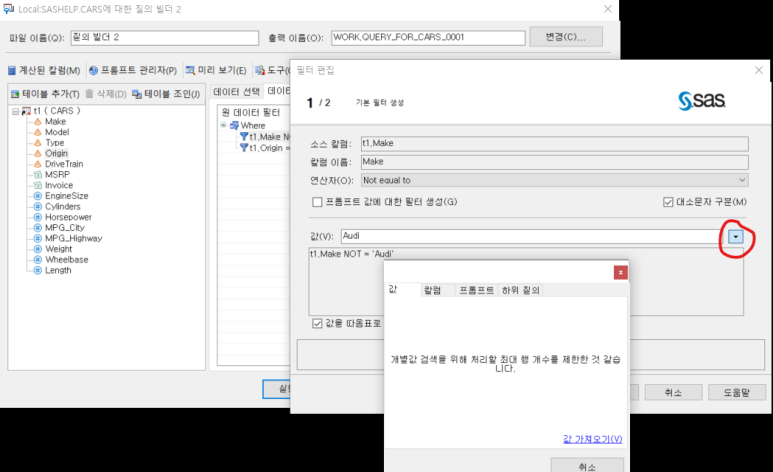Select MPG_City column in table tree
Viewport: 773px width, 472px height.
point(65,228)
